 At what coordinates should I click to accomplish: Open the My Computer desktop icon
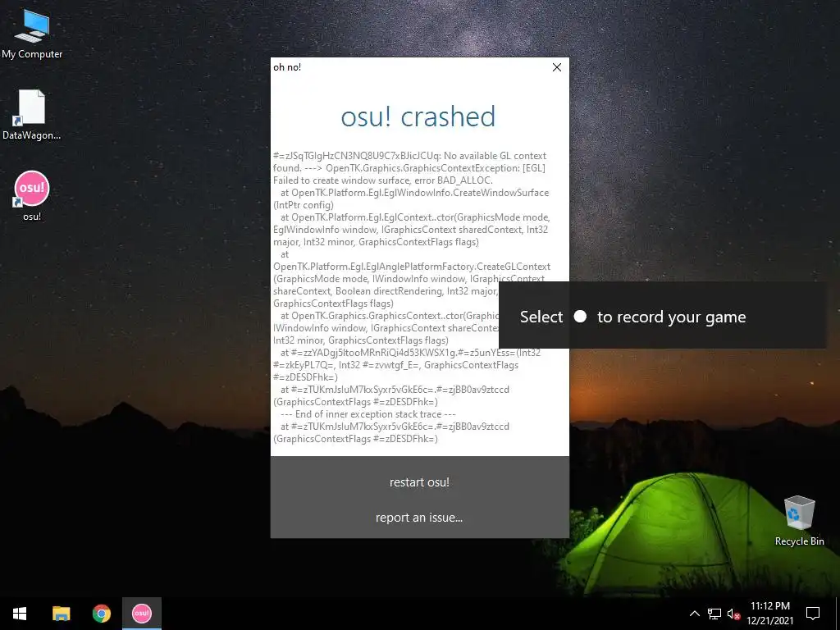[32, 34]
